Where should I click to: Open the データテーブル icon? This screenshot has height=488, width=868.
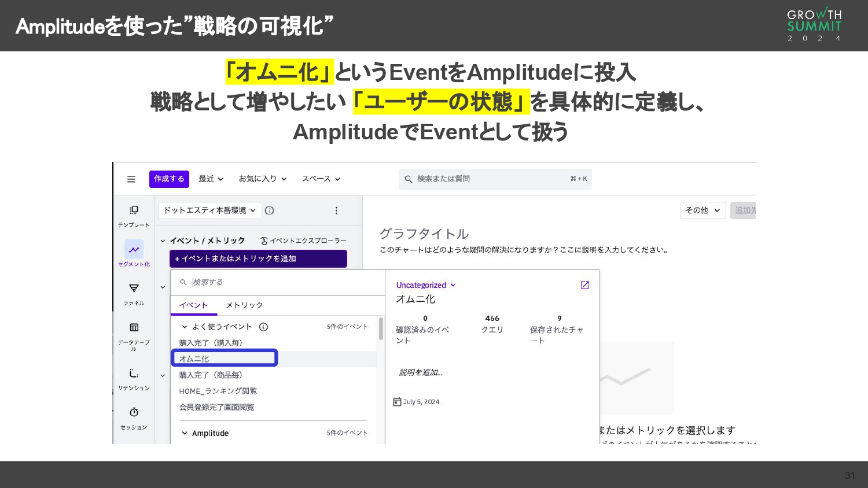click(x=134, y=327)
